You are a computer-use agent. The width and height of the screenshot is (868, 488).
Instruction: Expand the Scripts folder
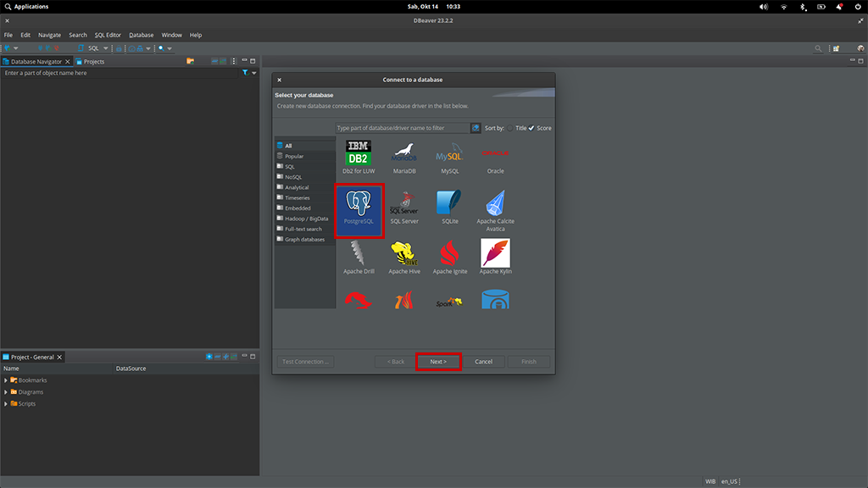[x=6, y=404]
